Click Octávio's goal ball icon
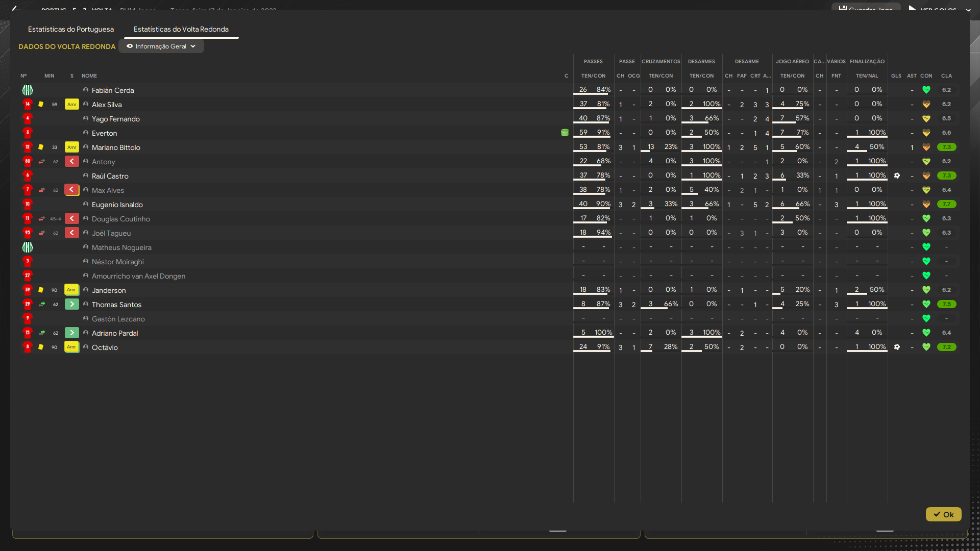Image resolution: width=980 pixels, height=551 pixels. [x=897, y=347]
